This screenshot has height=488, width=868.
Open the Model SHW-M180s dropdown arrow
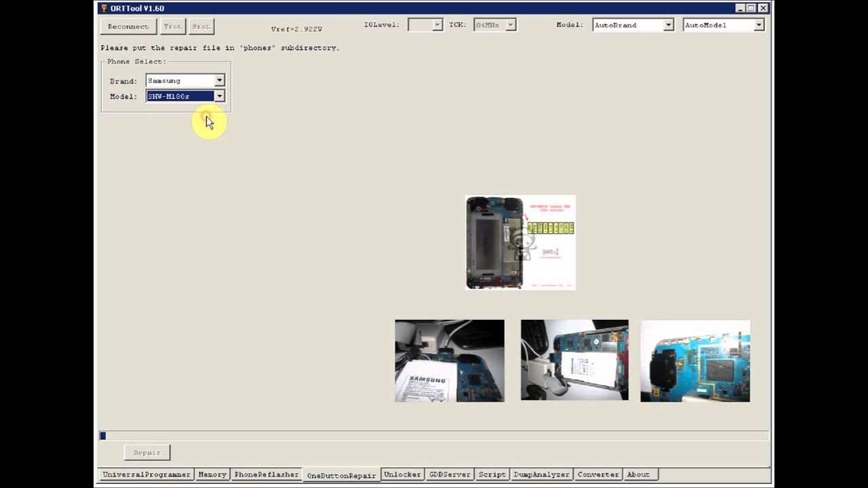tap(219, 96)
